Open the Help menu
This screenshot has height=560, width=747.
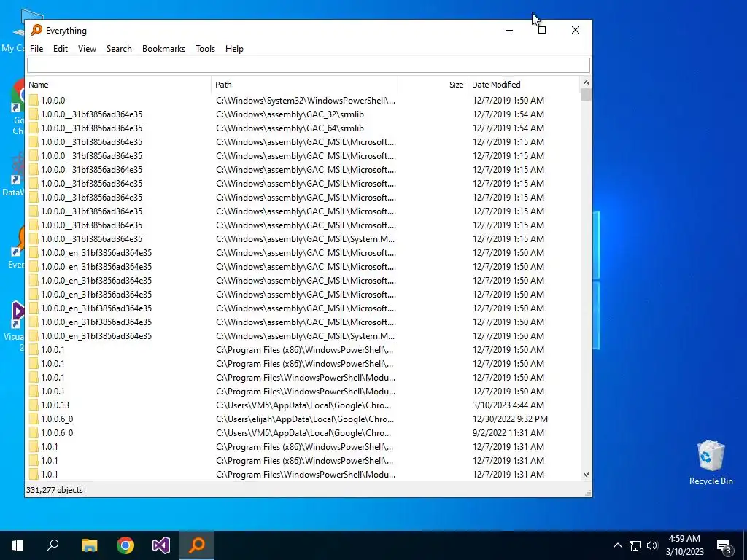pos(234,49)
